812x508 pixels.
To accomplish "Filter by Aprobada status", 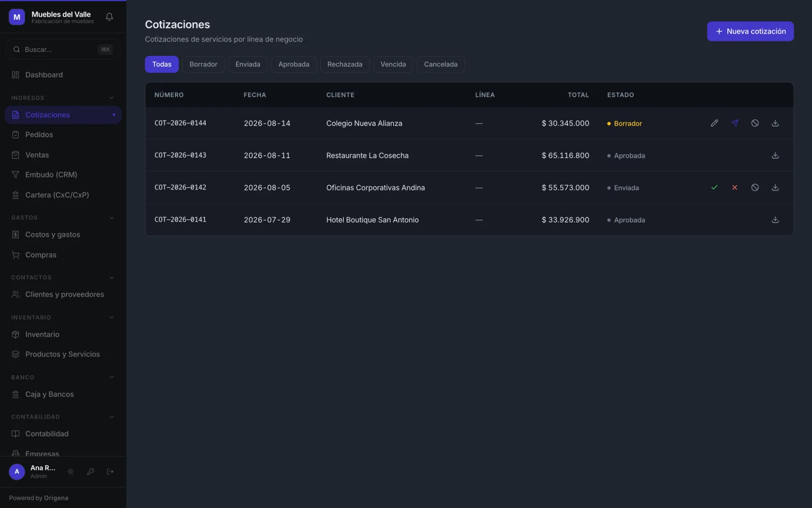I will (294, 64).
